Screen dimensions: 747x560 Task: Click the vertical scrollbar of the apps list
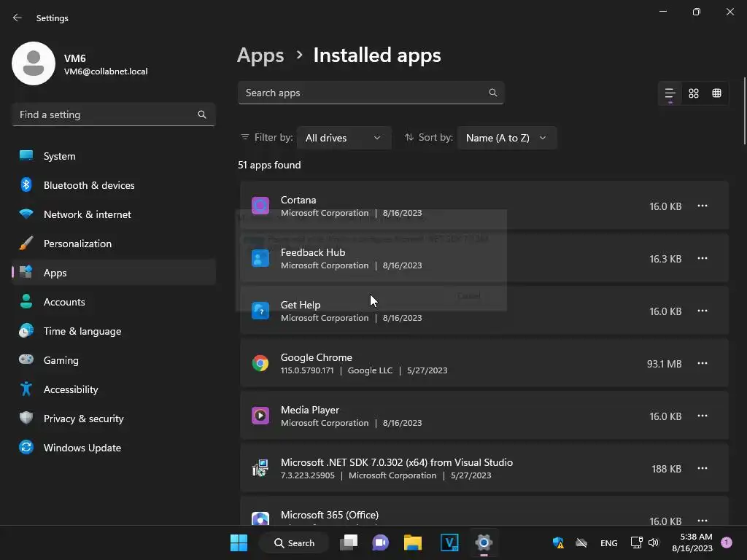click(744, 111)
